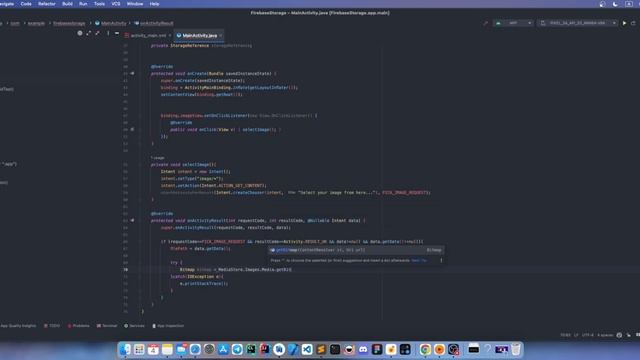Click the gutter icon beside onClick method
The height and width of the screenshot is (360, 640).
[132, 129]
